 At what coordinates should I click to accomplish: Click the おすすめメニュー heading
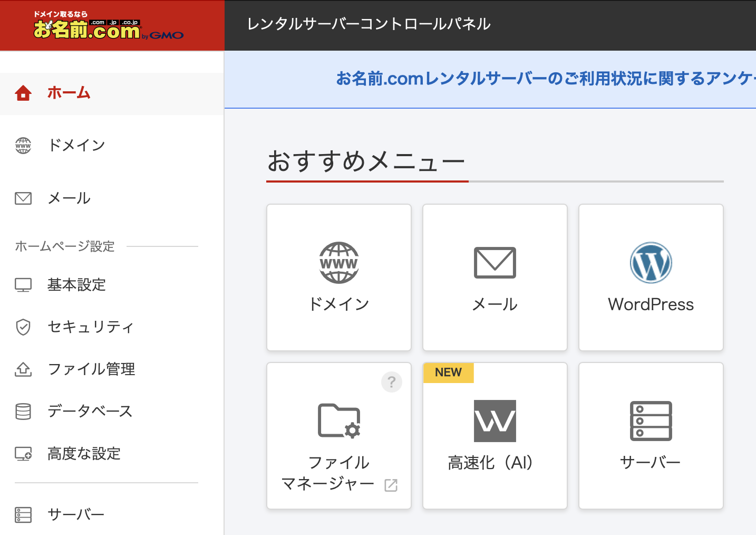366,161
